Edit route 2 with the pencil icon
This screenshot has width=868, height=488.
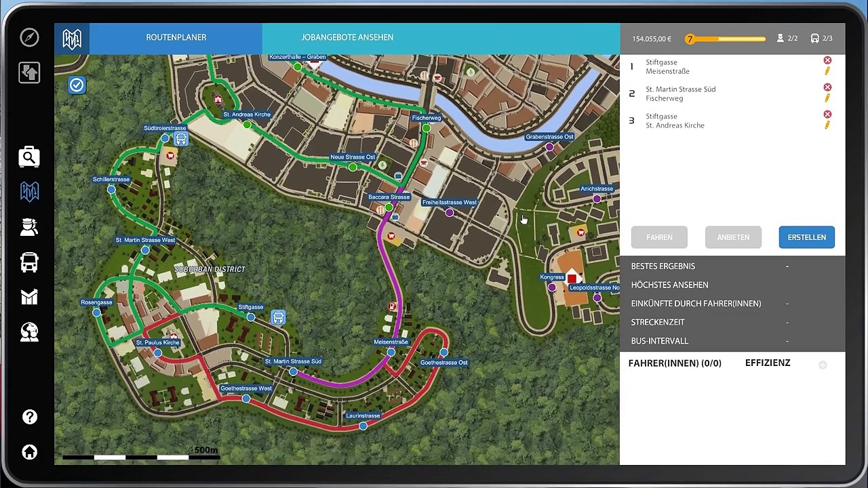point(827,98)
